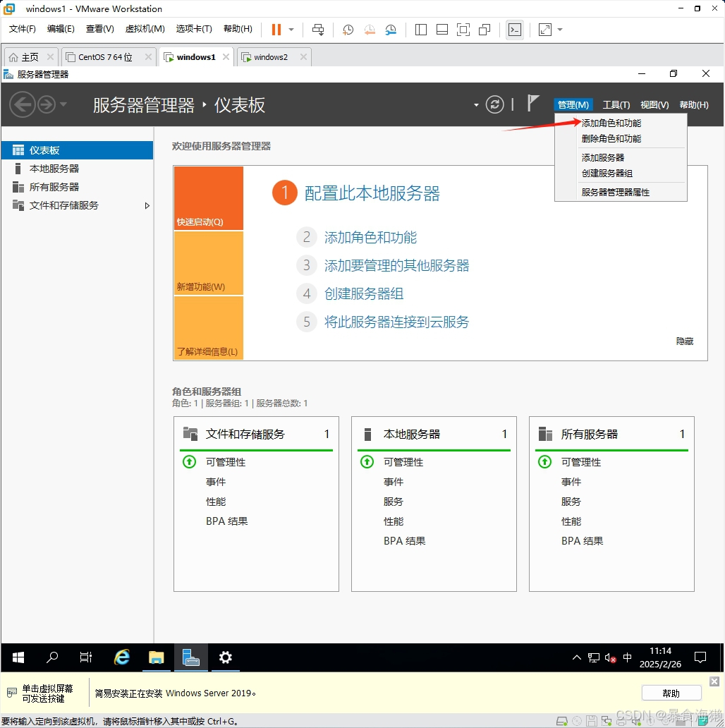Take a snapshot of the VM
Viewport: 725px width, 728px height.
tap(348, 30)
